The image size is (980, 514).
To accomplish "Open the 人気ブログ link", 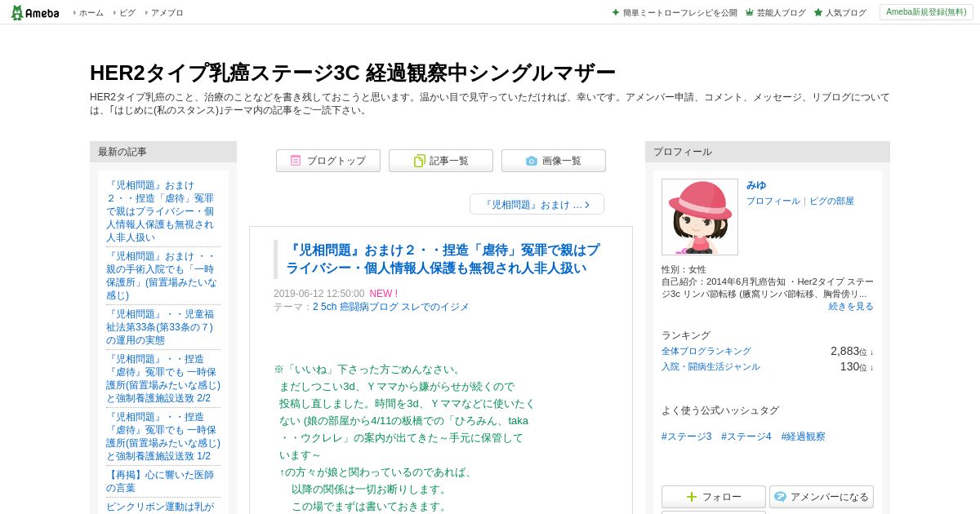I will tap(845, 12).
